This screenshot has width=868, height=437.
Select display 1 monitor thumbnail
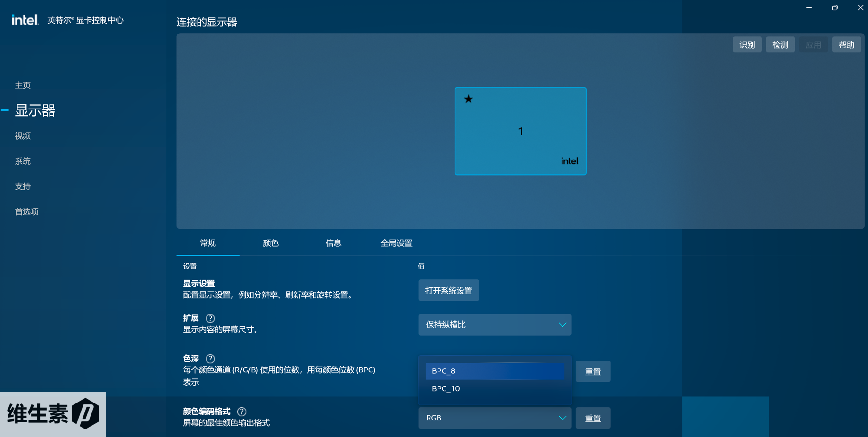(x=521, y=131)
